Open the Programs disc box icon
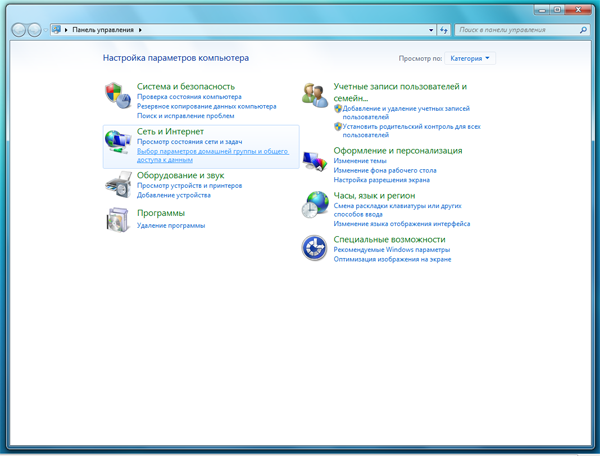600x456 pixels. 117,220
